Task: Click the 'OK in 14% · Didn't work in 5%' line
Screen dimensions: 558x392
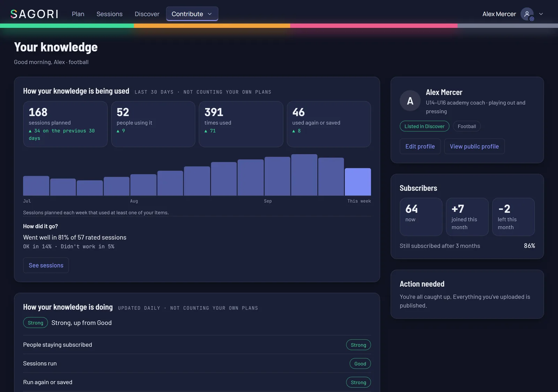Action: [x=69, y=246]
